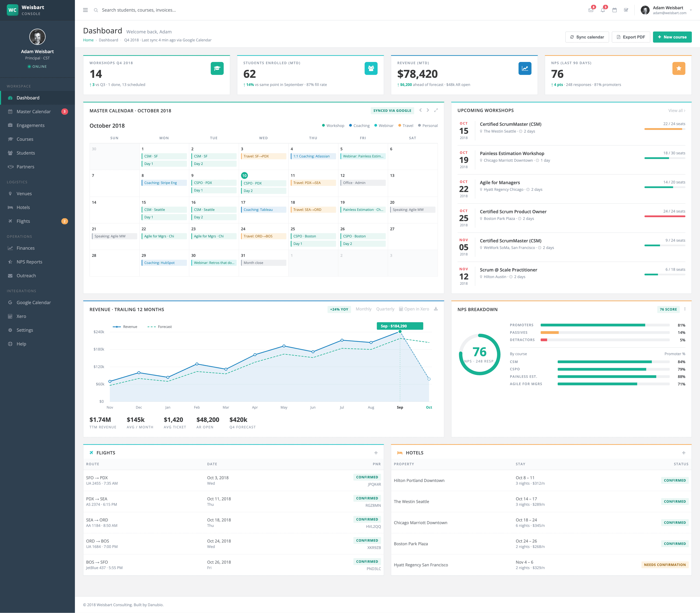Download the revenue chart data
The height and width of the screenshot is (613, 700).
pyautogui.click(x=436, y=309)
